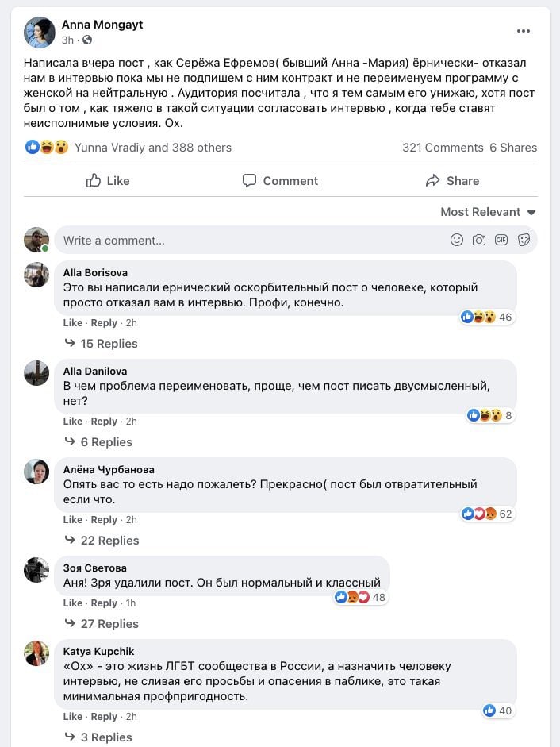This screenshot has width=560, height=747.
Task: Click the Comment action on post
Action: point(280,180)
